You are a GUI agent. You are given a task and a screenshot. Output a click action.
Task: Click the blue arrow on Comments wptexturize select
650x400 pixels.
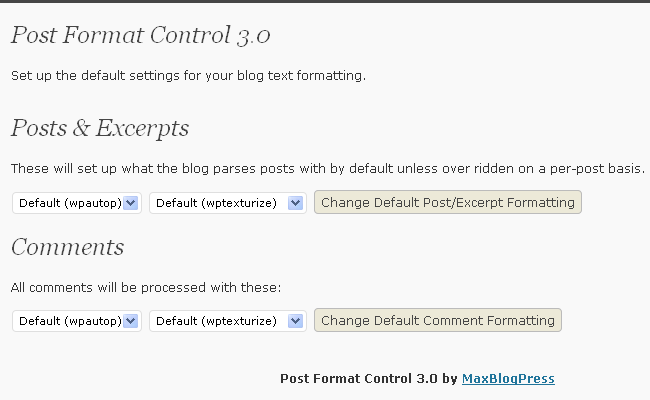296,321
